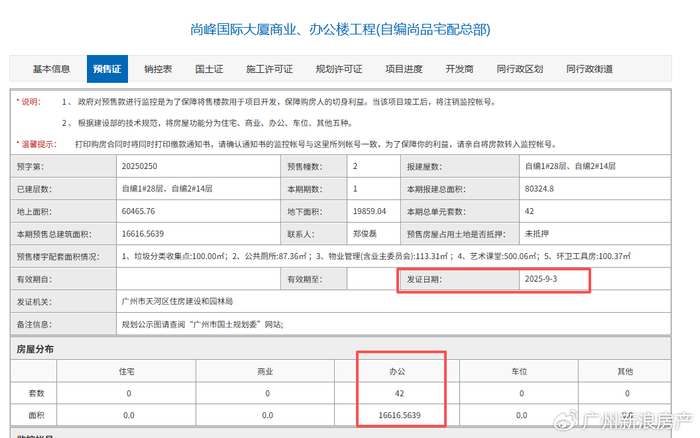Select presale building area 16616.5639 in info table
700x438 pixels.
tap(143, 234)
